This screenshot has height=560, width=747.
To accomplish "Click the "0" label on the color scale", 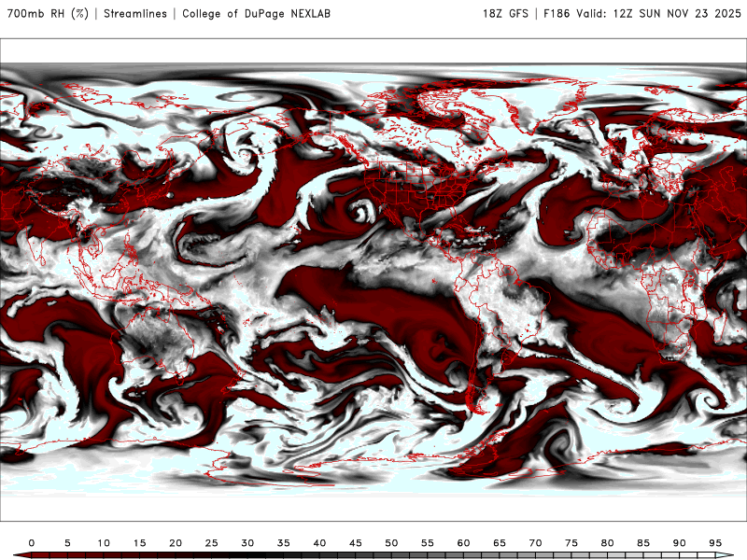I will 32,543.
